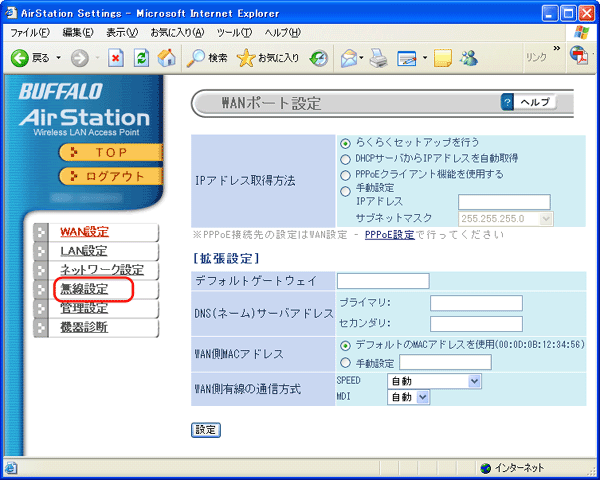Screen dimensions: 600x480
Task: Click the Refresh page icon
Action: click(x=141, y=58)
